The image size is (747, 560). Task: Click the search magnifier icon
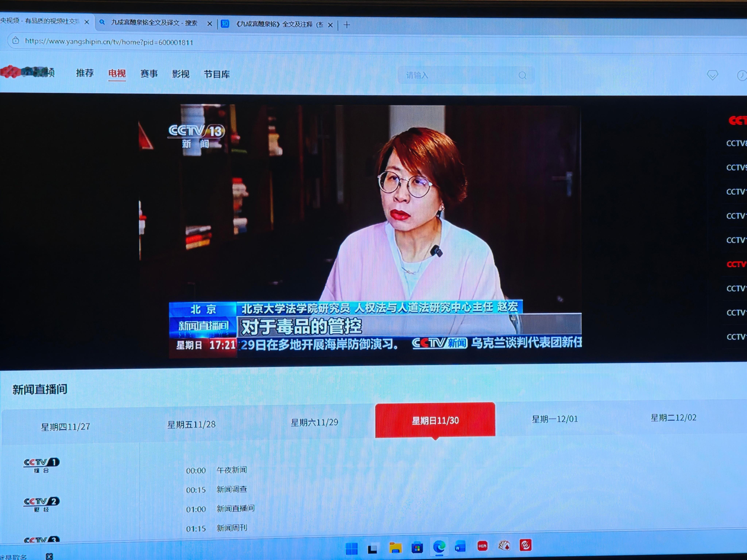[523, 75]
